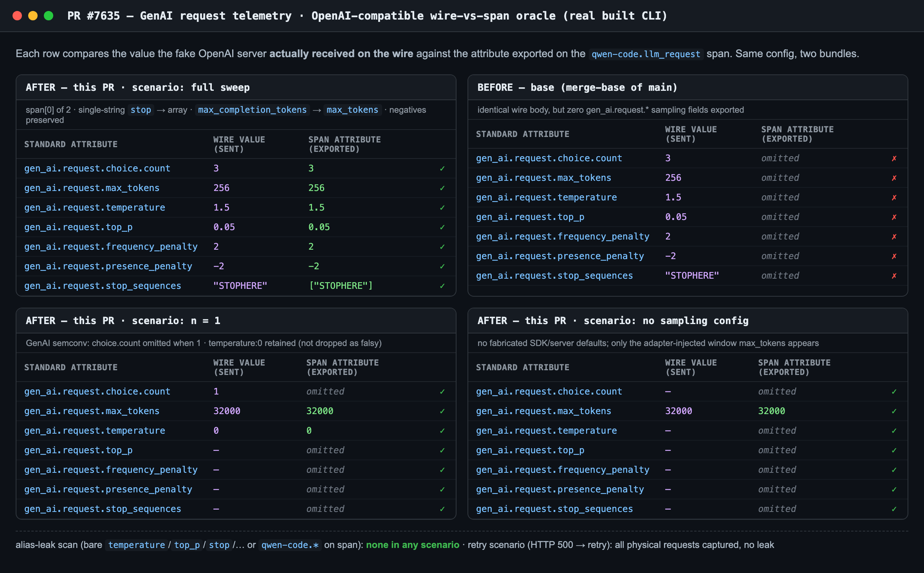
Task: Click the check mark for temperature in n = 1 panel
Action: (x=442, y=431)
